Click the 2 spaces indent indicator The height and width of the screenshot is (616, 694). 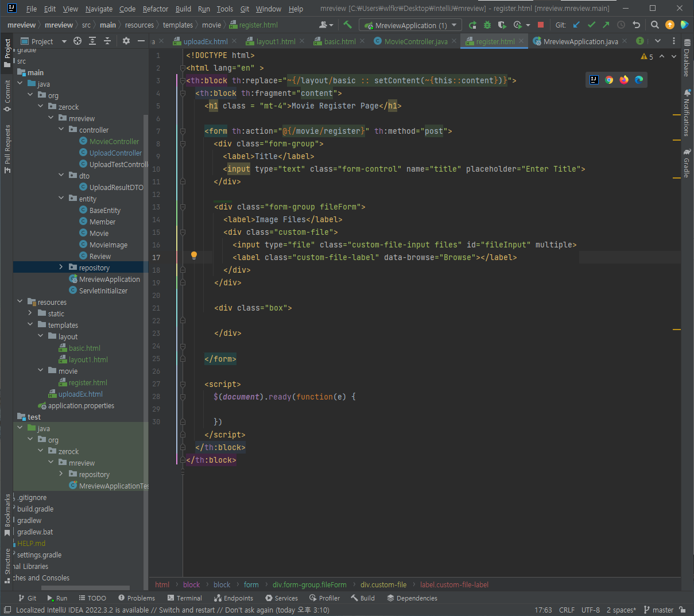(x=621, y=610)
